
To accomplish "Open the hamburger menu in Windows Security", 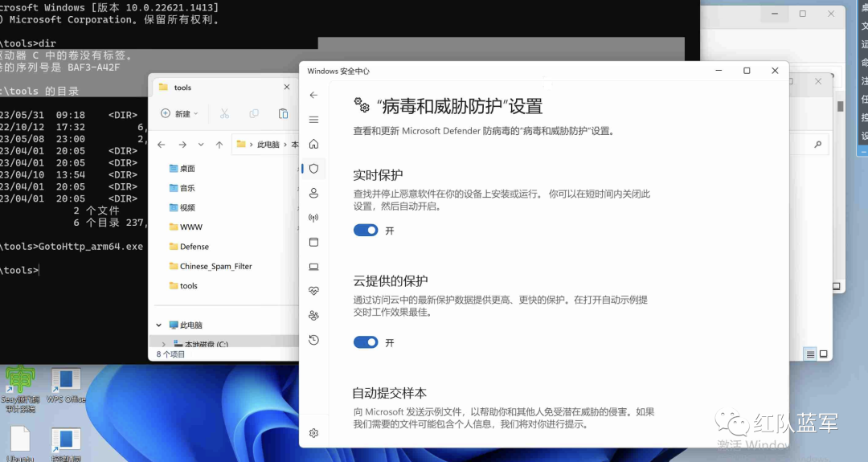I will [314, 120].
